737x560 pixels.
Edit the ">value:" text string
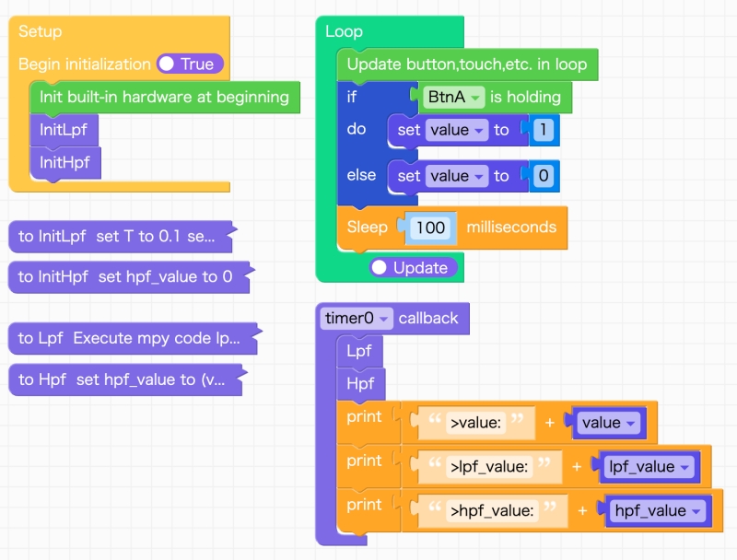coord(476,423)
